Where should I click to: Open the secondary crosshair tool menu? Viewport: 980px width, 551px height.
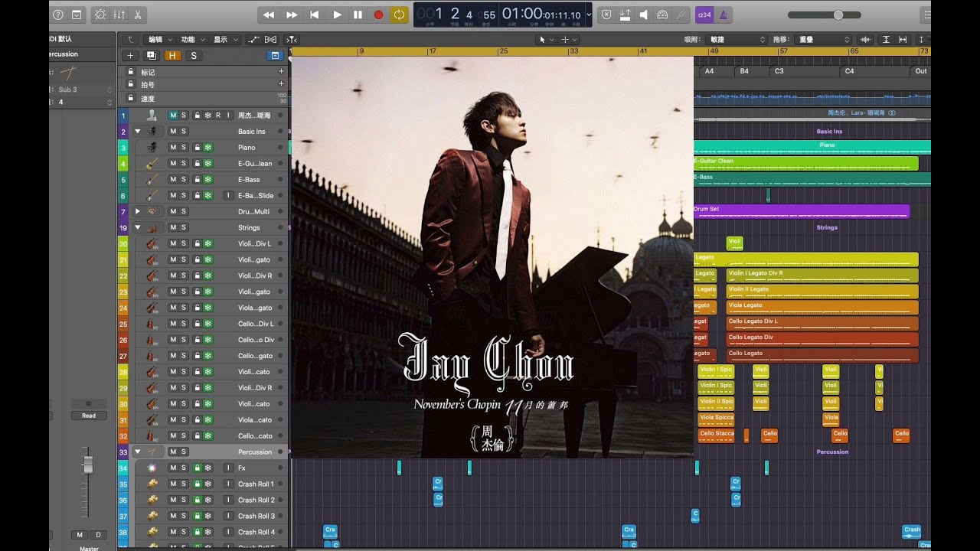(x=570, y=39)
